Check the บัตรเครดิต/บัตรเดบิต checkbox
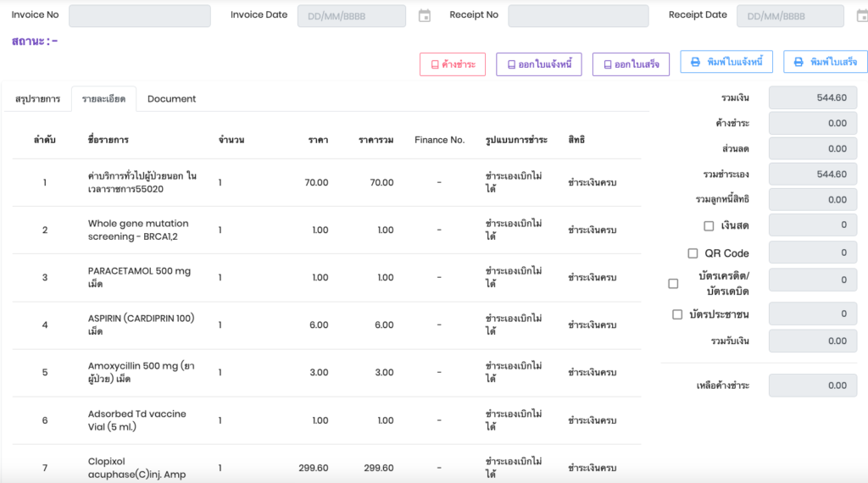868x483 pixels. pyautogui.click(x=673, y=284)
